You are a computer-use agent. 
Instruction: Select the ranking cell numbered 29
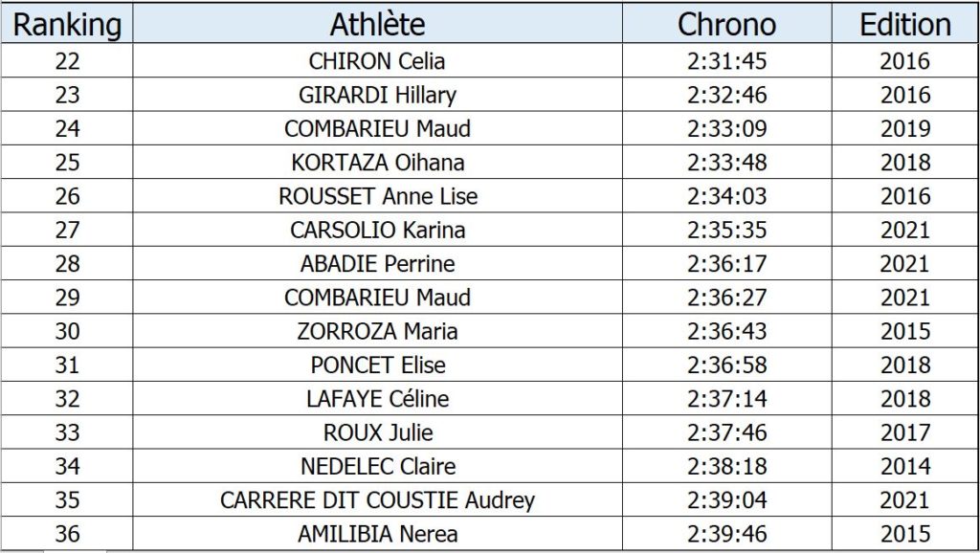coord(67,297)
